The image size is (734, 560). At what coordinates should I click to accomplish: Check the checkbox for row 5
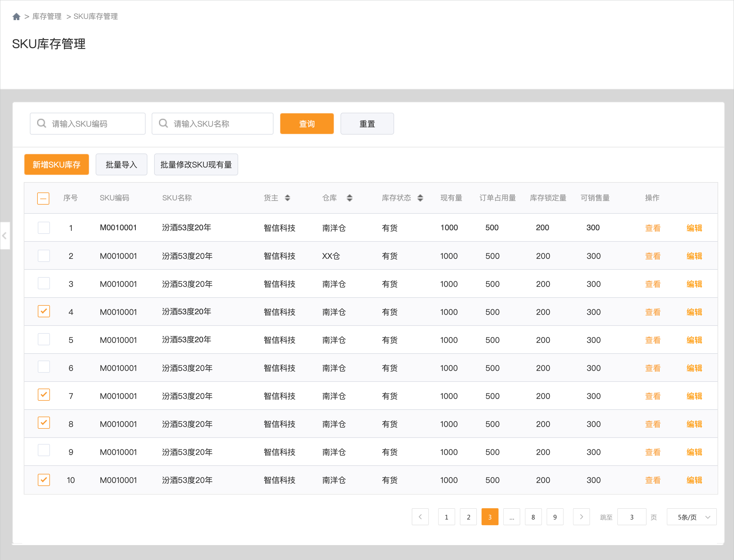[x=44, y=339]
